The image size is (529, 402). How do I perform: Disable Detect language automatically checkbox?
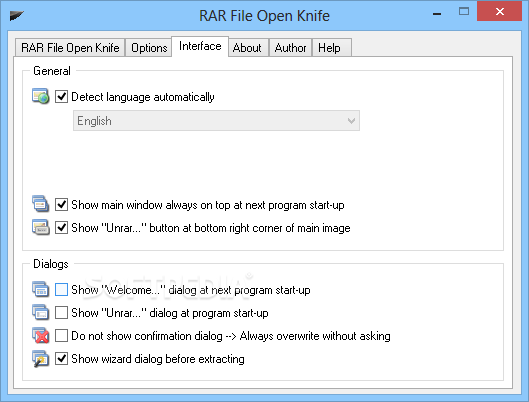click(x=61, y=96)
